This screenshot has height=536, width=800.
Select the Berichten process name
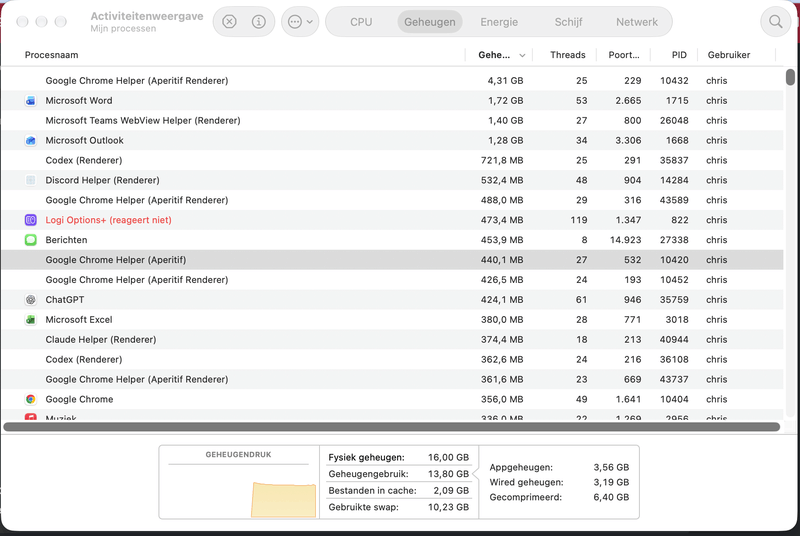pyautogui.click(x=66, y=240)
